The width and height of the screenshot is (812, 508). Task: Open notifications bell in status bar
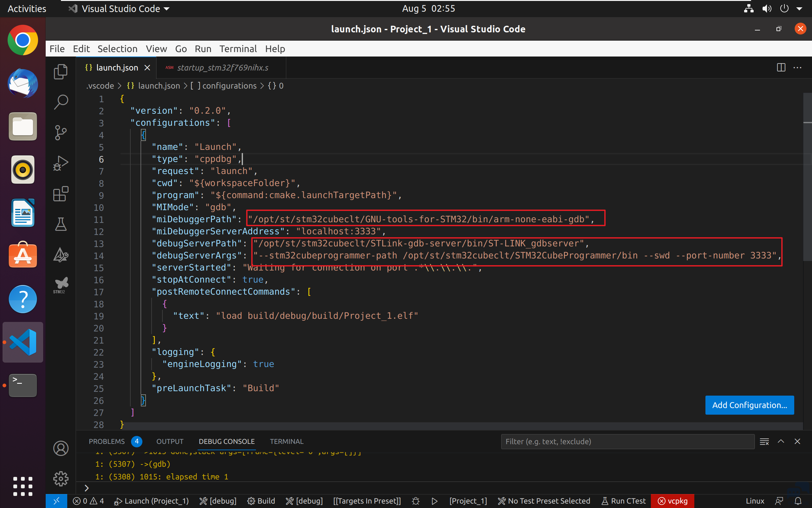(x=798, y=501)
